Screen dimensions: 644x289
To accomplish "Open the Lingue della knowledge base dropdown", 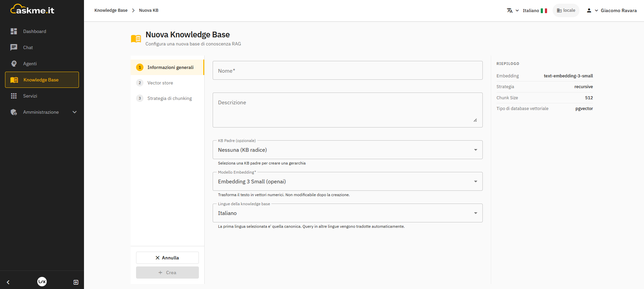I will (x=348, y=213).
